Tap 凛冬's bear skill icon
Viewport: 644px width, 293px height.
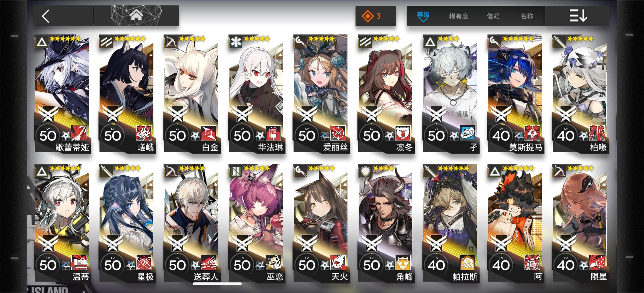(x=403, y=133)
